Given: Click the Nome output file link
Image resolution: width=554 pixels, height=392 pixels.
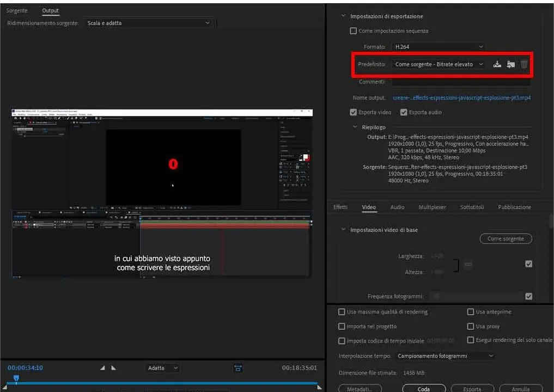Looking at the screenshot, I should [x=461, y=98].
